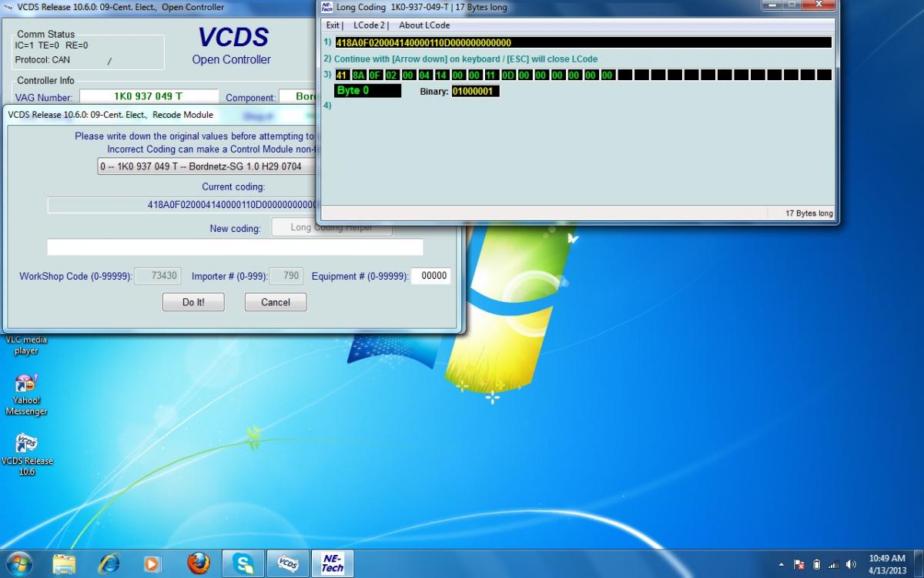Click the NE-Tech taskbar button

332,563
